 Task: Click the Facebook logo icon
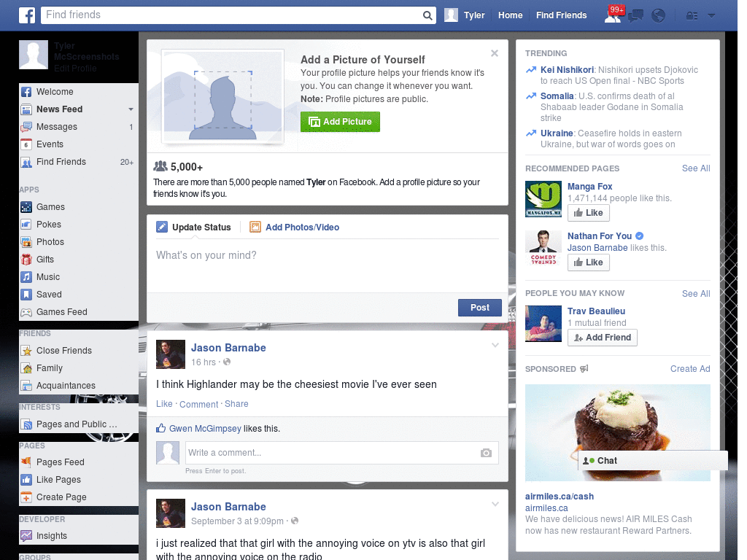point(27,15)
